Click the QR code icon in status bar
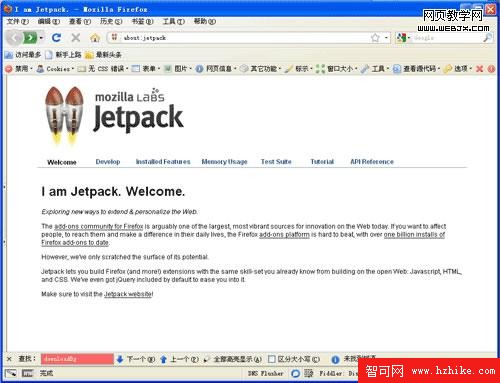Image resolution: width=500 pixels, height=383 pixels. coord(309,373)
